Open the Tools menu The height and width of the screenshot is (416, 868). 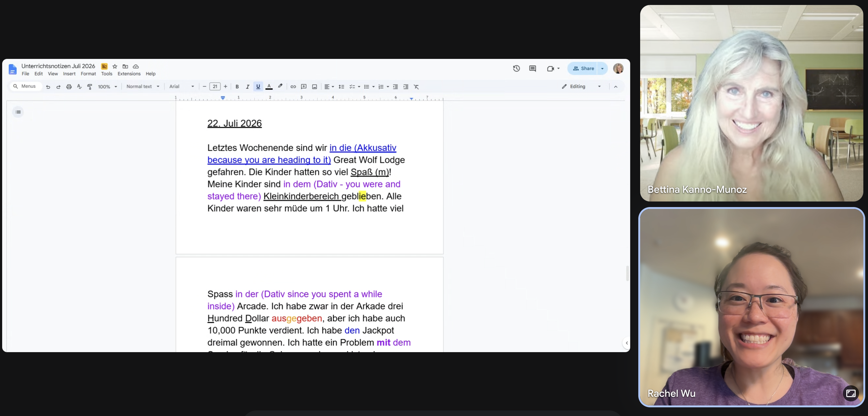point(107,74)
